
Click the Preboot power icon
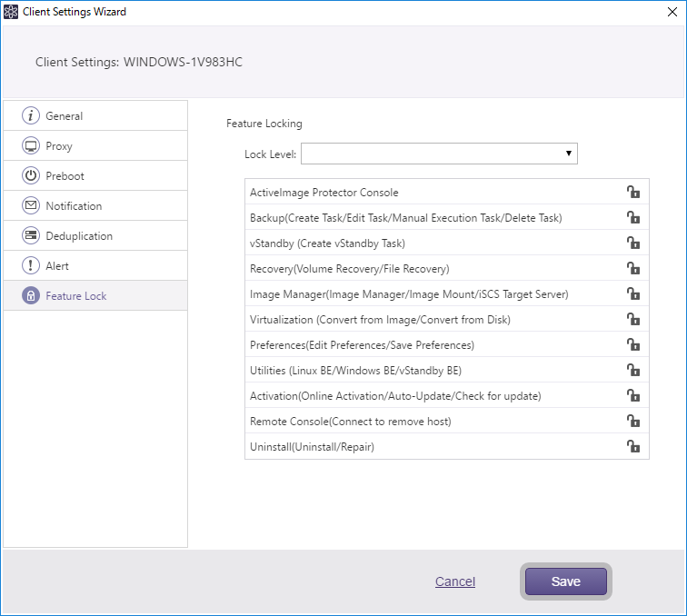31,175
